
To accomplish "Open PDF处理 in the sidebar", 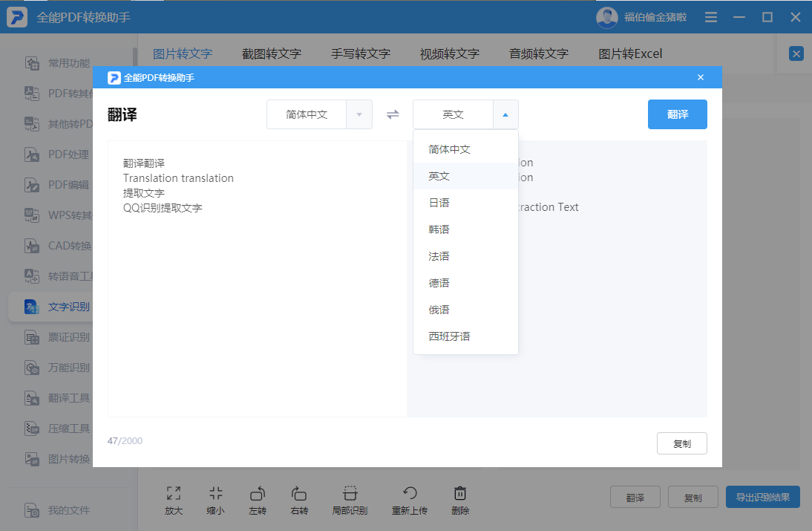I will point(57,154).
